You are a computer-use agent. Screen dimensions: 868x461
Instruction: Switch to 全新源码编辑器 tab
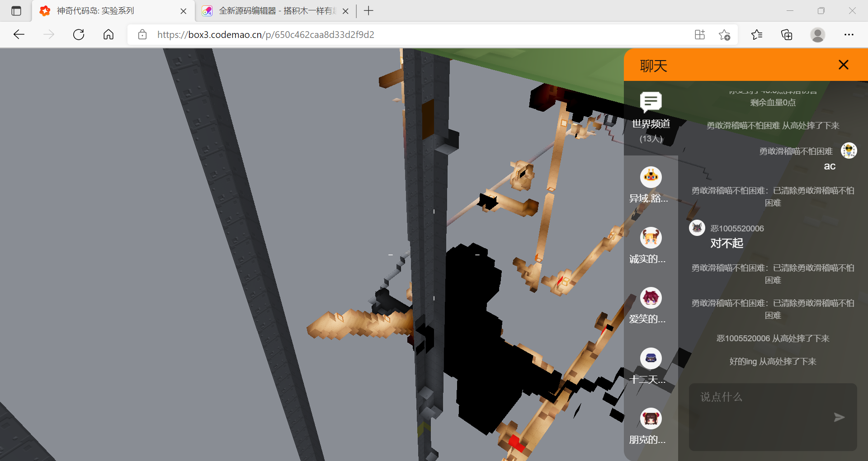pos(275,11)
